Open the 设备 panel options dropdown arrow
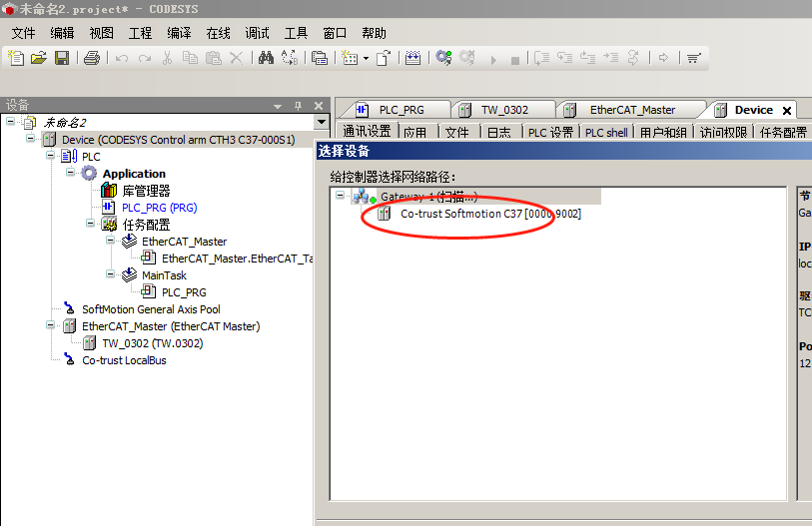This screenshot has width=812, height=526. [278, 106]
